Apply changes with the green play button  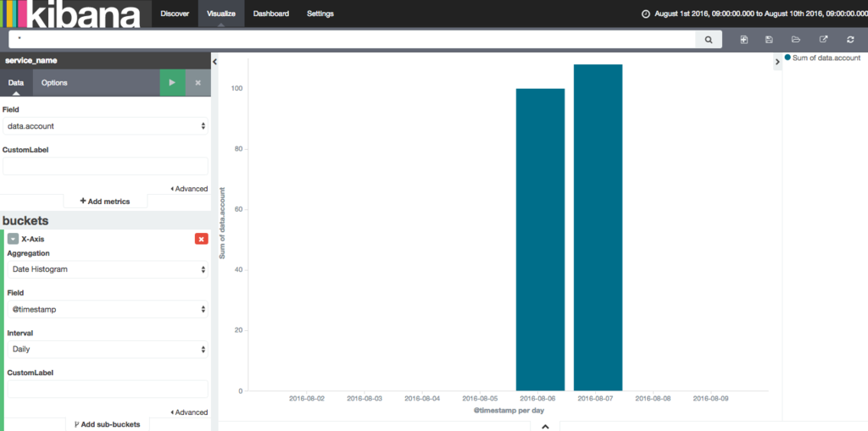coord(172,82)
